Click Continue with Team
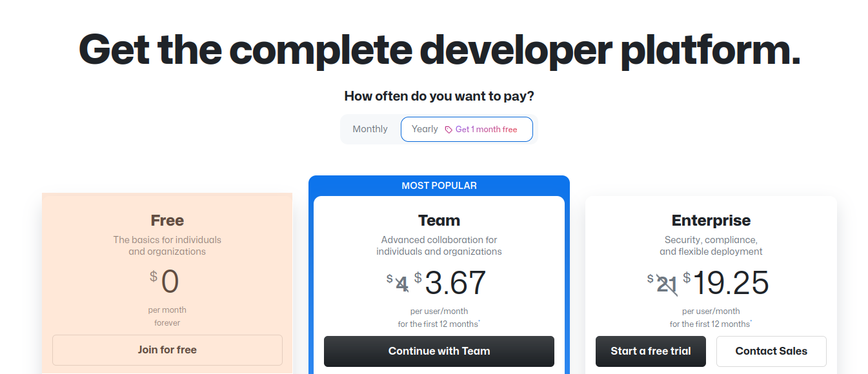Viewport: 868px width, 374px height. pyautogui.click(x=439, y=351)
